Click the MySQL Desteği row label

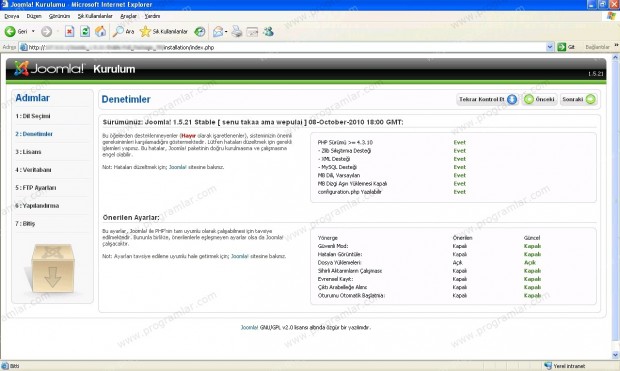tap(337, 167)
